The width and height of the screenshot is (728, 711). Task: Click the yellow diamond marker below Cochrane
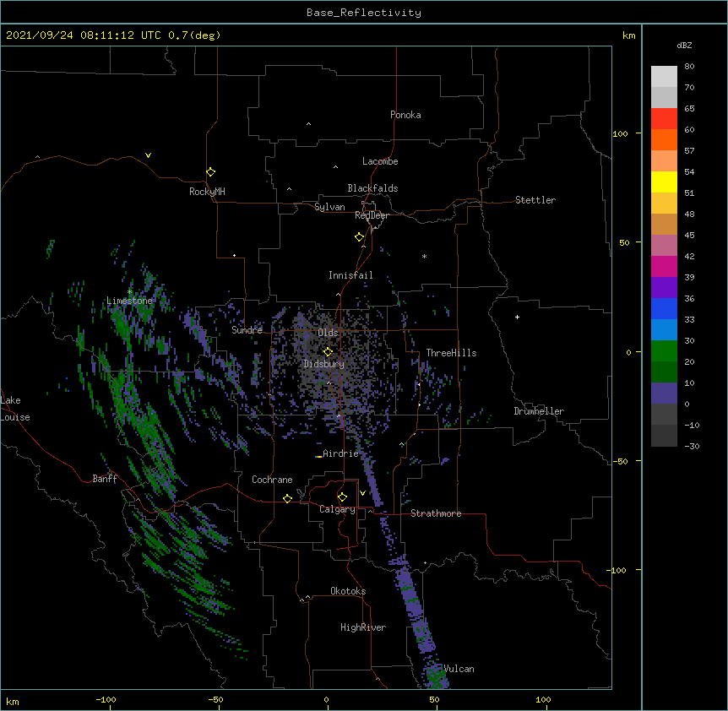(x=287, y=498)
